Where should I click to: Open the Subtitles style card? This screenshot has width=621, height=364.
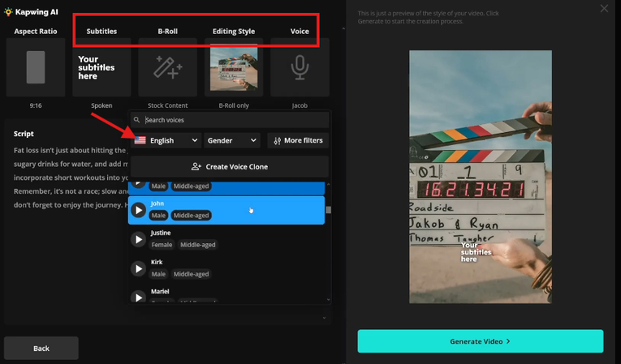tap(101, 67)
